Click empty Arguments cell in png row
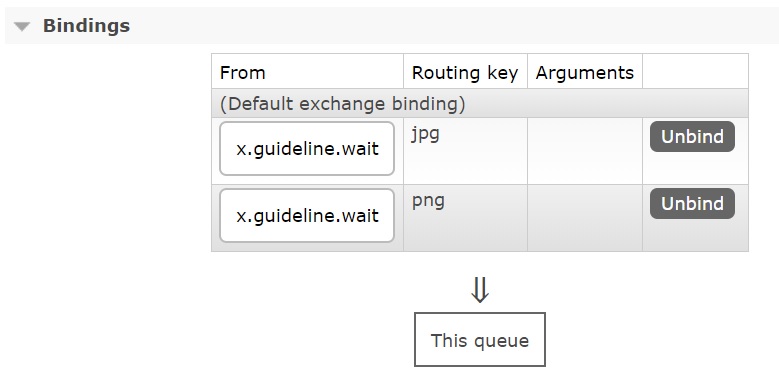This screenshot has height=378, width=779. 585,218
